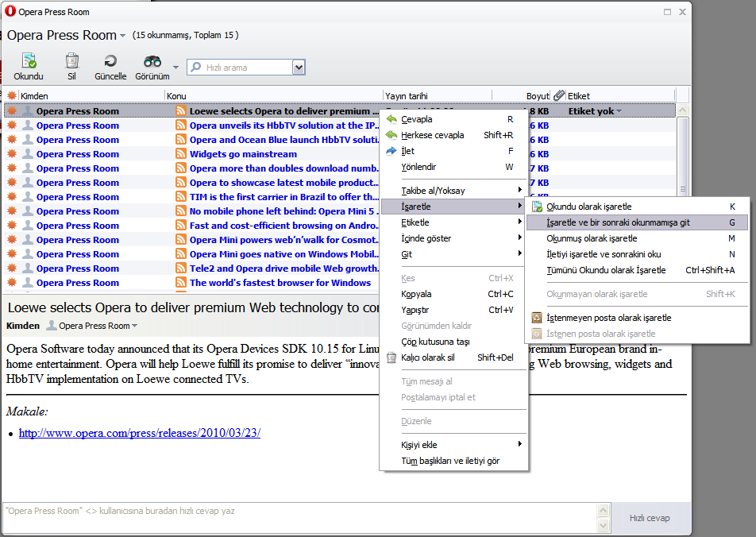Screen dimensions: 756x537
Task: Expand the Etiketle submenu
Action: 519,222
